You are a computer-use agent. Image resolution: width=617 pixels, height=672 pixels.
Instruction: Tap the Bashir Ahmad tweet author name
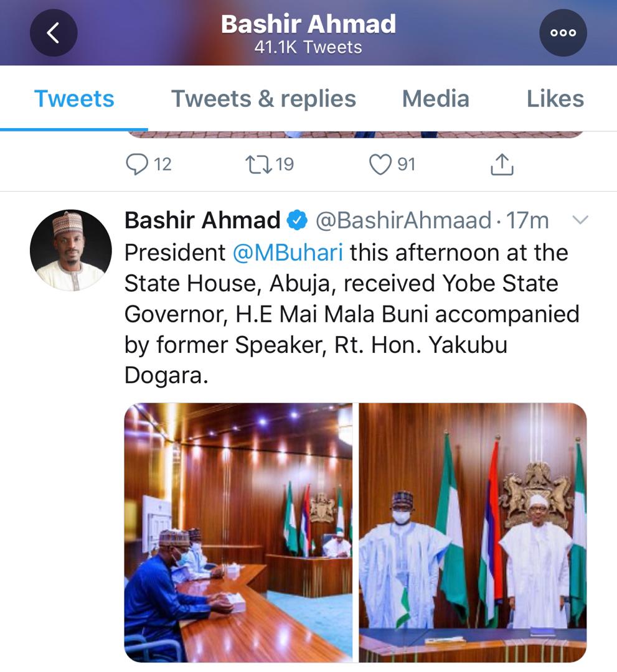(202, 220)
